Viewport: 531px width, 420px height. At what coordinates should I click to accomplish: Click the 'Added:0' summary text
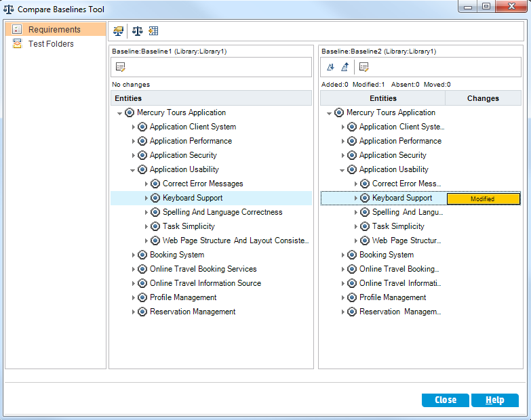tap(334, 85)
